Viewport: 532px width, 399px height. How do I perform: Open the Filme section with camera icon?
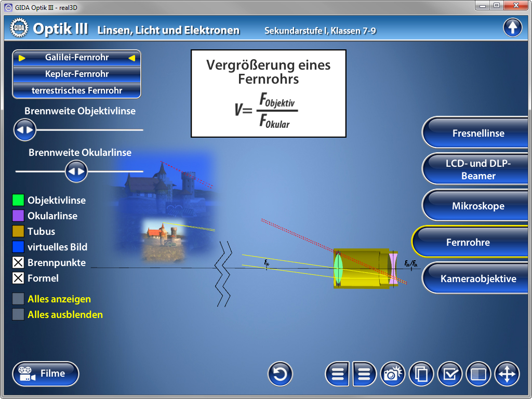pos(46,374)
